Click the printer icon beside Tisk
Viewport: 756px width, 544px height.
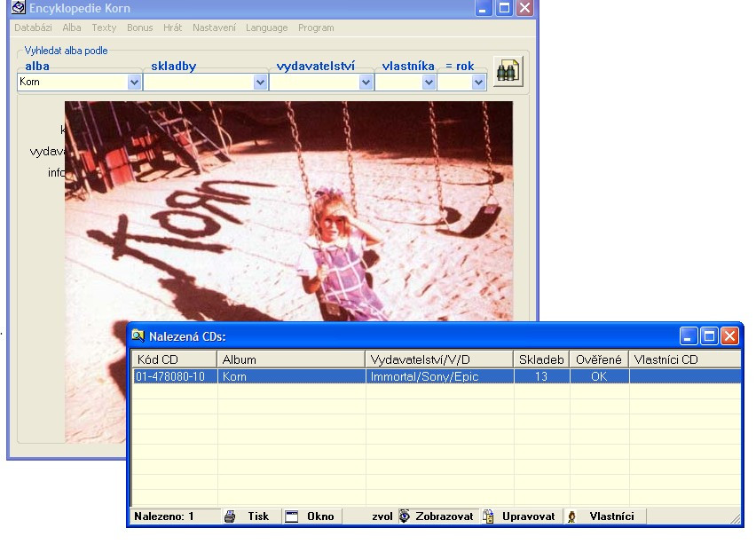pos(230,516)
